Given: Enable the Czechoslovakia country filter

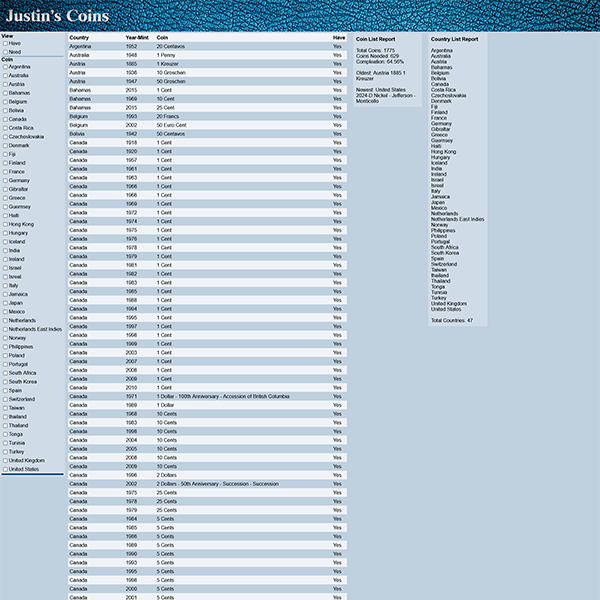Looking at the screenshot, I should click(5, 137).
